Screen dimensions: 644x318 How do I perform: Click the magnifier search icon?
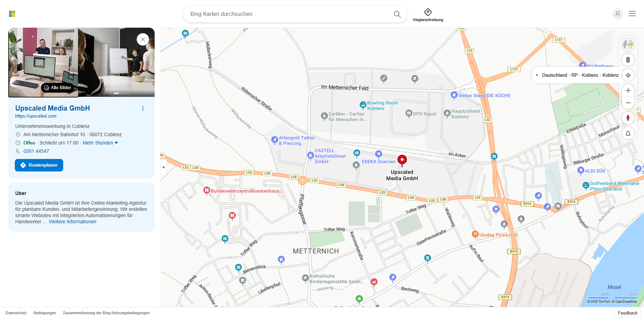[397, 14]
